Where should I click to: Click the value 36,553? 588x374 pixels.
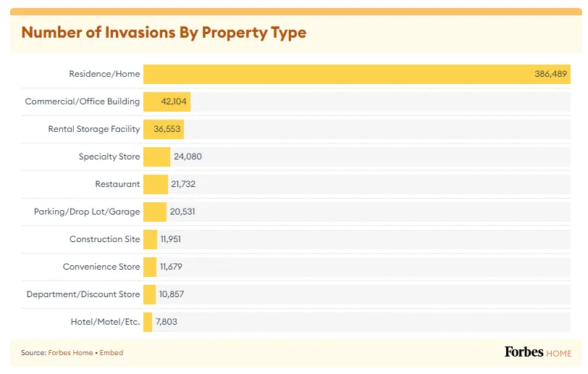pos(167,129)
